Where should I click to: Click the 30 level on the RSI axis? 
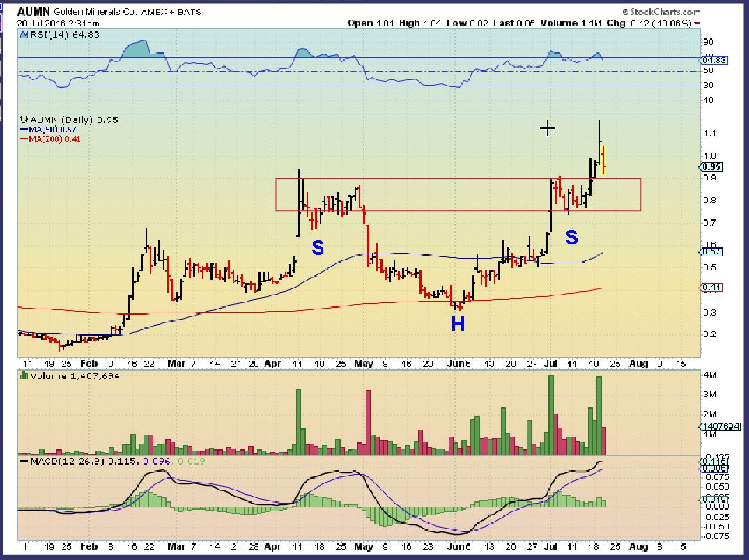709,86
